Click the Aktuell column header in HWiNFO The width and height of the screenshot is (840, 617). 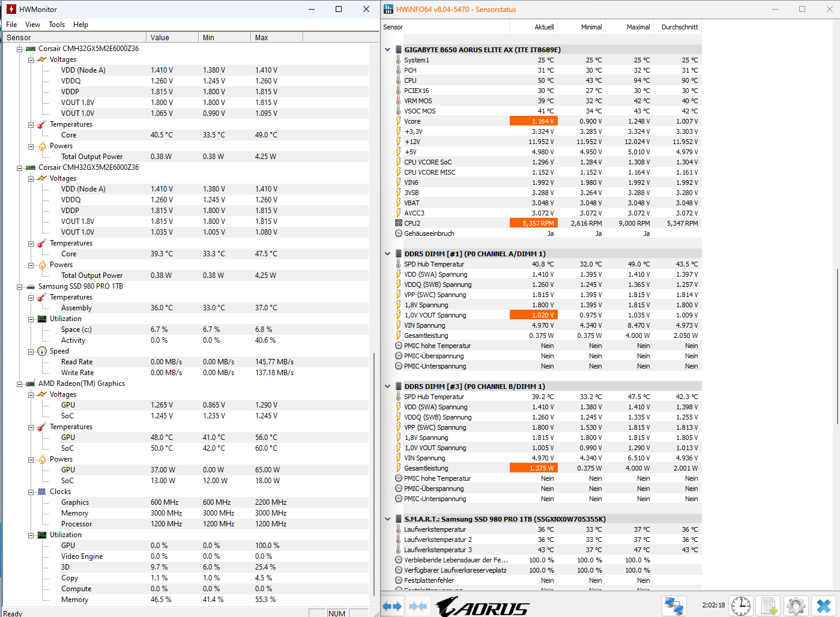[x=534, y=27]
